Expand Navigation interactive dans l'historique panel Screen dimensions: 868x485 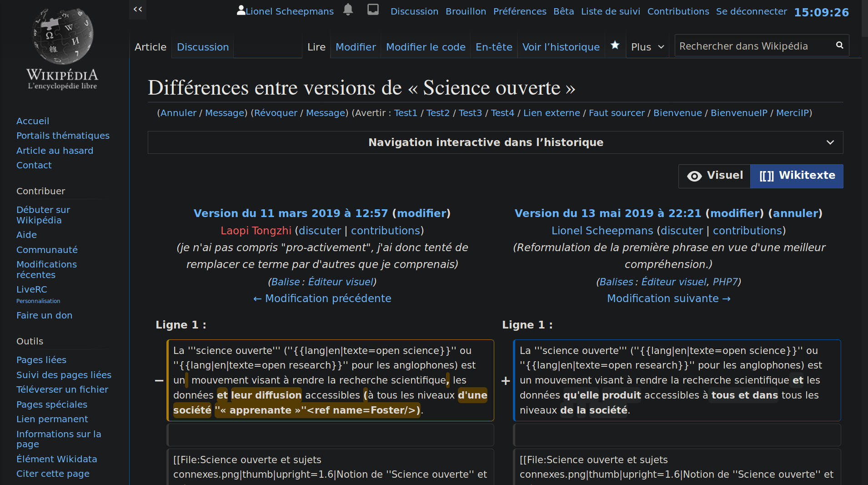(x=495, y=142)
